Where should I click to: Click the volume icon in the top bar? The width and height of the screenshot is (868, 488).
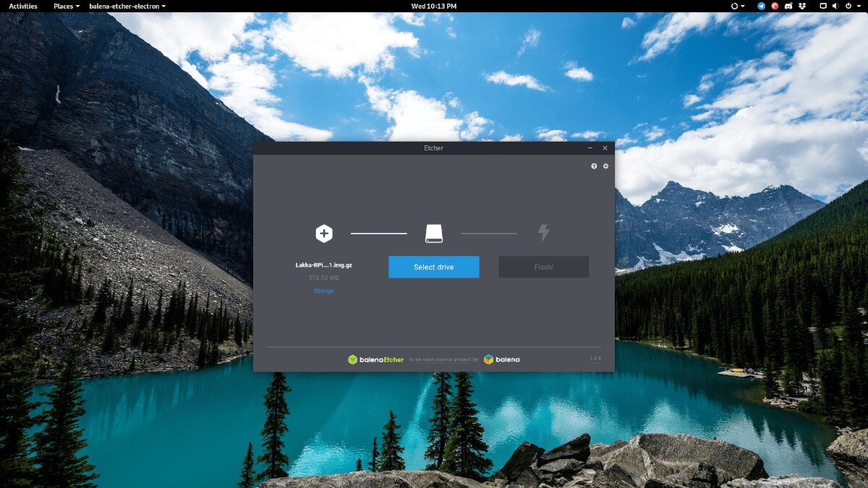tap(835, 6)
